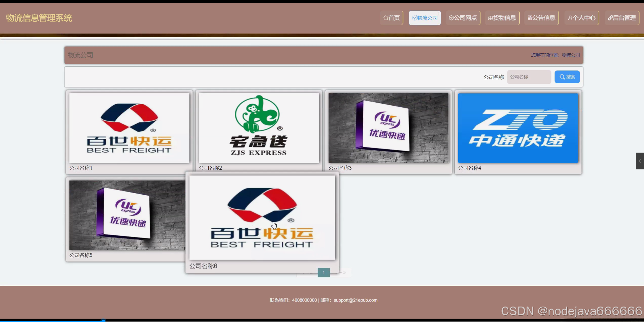The width and height of the screenshot is (644, 322).
Task: Click the 公司名称6 caption
Action: 203,266
